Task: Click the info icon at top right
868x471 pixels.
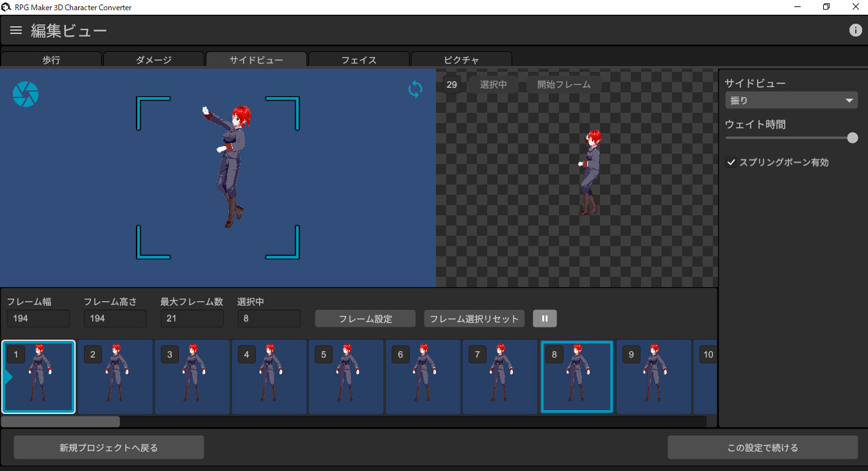Action: [x=856, y=29]
